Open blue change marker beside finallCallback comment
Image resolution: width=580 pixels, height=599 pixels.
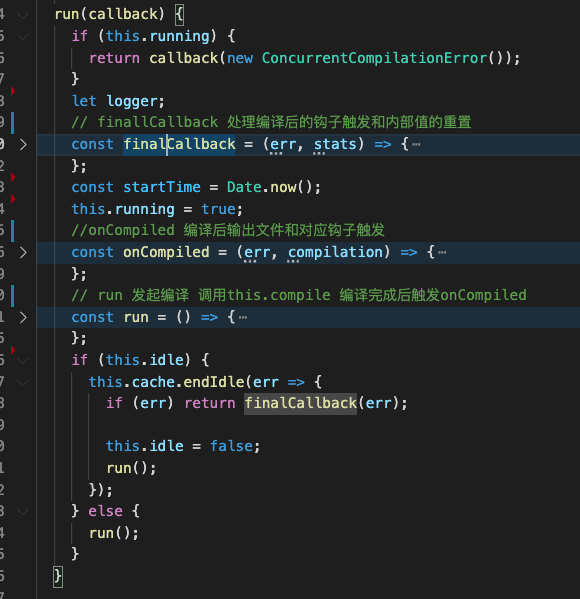coord(13,123)
